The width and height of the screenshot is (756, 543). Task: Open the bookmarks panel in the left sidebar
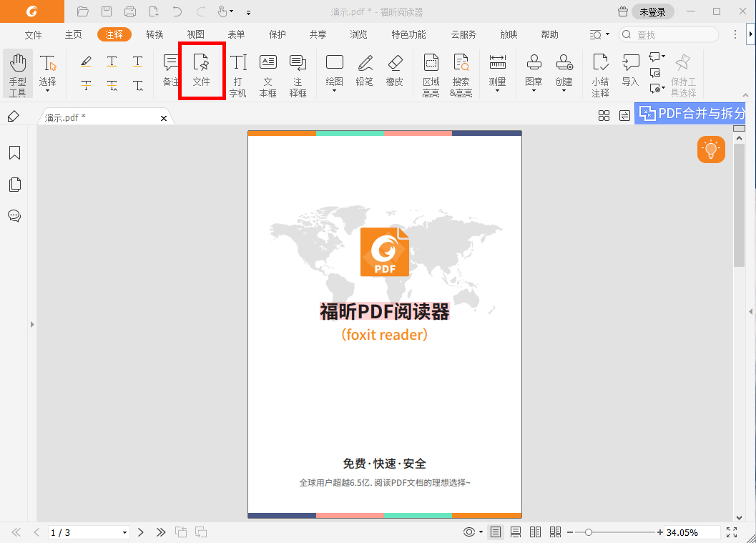(14, 152)
